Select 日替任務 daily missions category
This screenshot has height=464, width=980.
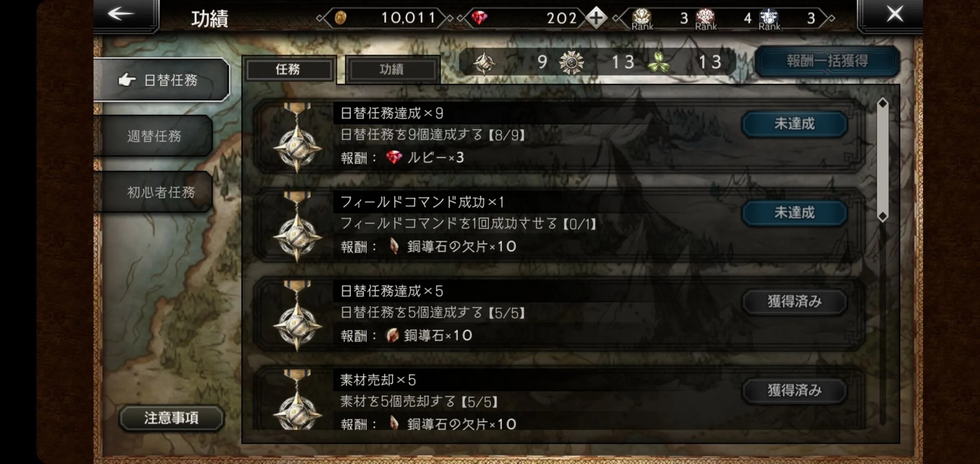tap(161, 80)
